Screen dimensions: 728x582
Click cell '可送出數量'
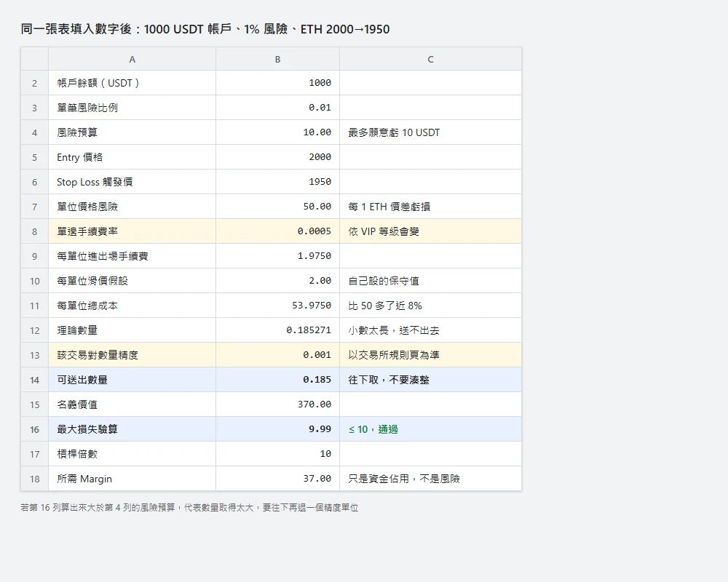(x=132, y=380)
